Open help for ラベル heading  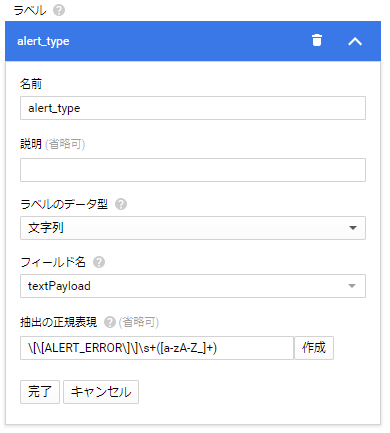point(59,10)
